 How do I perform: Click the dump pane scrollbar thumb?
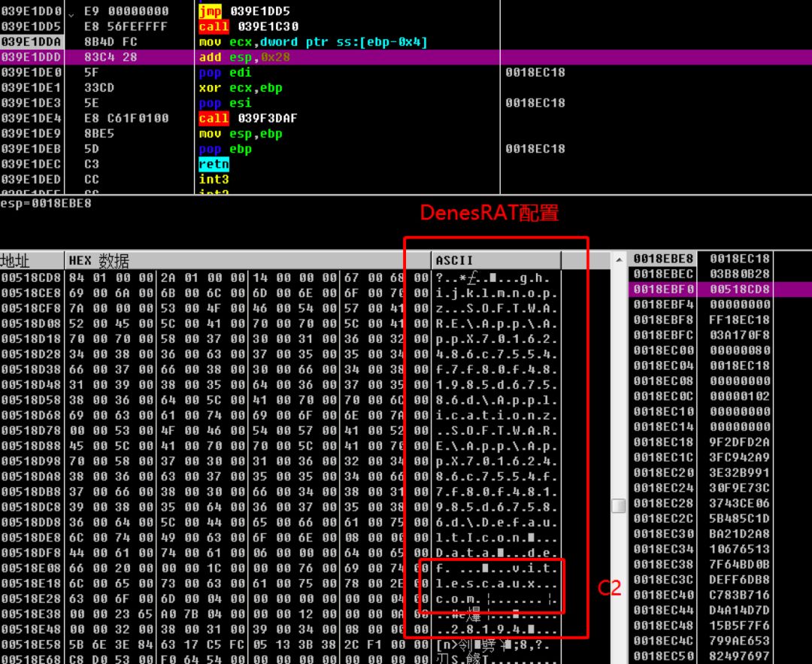click(x=618, y=505)
